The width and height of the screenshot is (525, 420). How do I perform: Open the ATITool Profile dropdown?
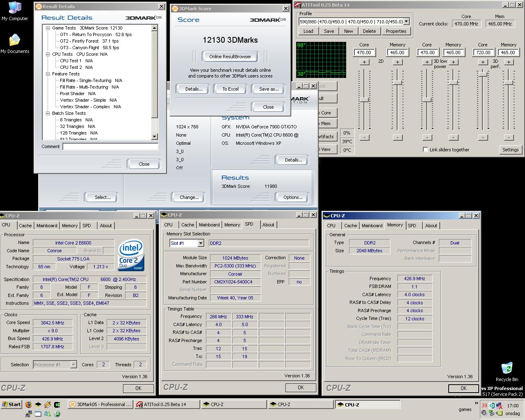pyautogui.click(x=406, y=22)
